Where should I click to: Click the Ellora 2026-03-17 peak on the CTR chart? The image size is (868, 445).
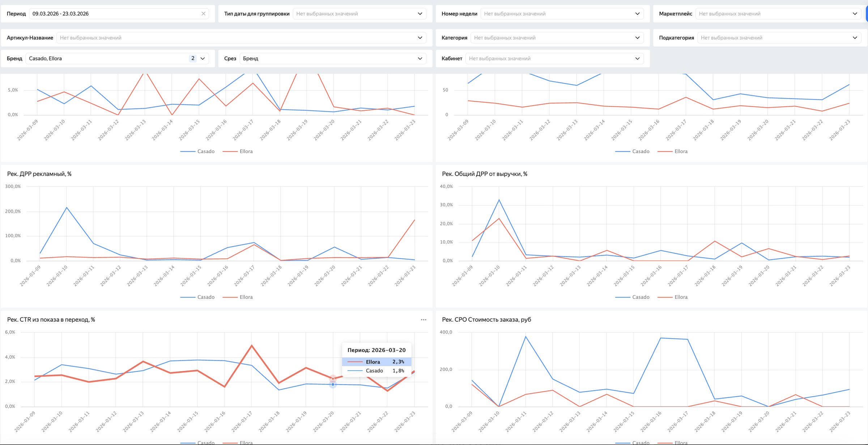point(252,346)
